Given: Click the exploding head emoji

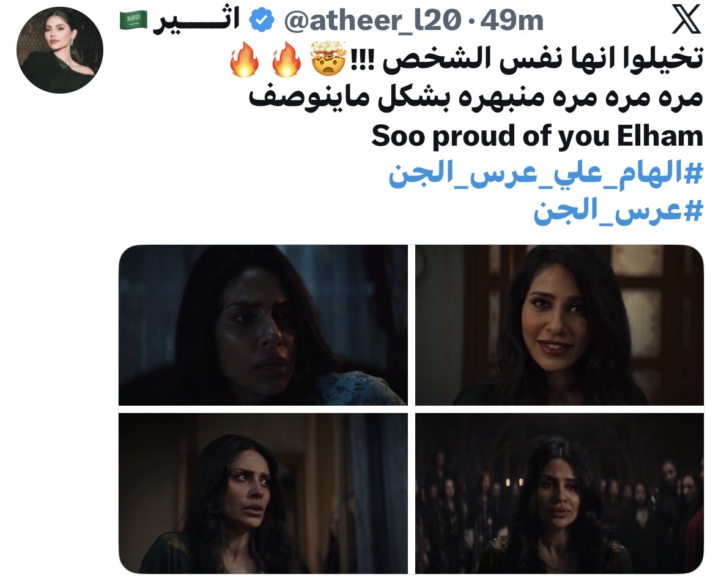Looking at the screenshot, I should click(x=328, y=59).
